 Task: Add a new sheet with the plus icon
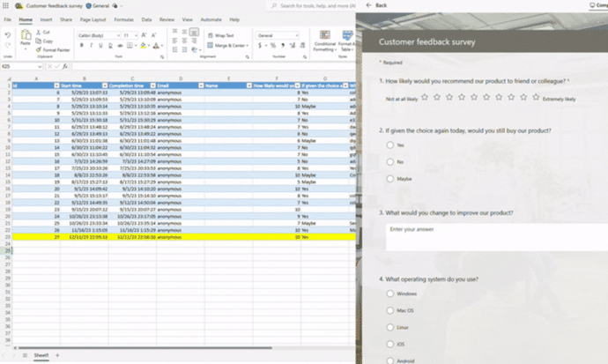click(57, 354)
